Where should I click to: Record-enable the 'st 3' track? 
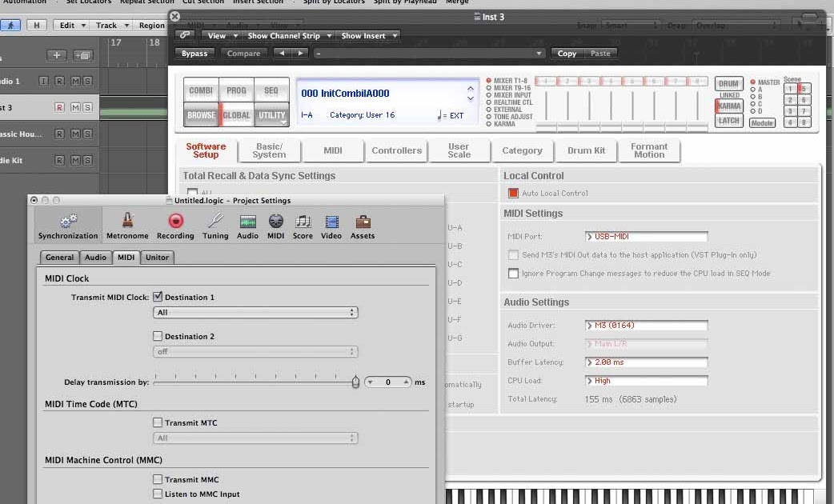tap(59, 107)
